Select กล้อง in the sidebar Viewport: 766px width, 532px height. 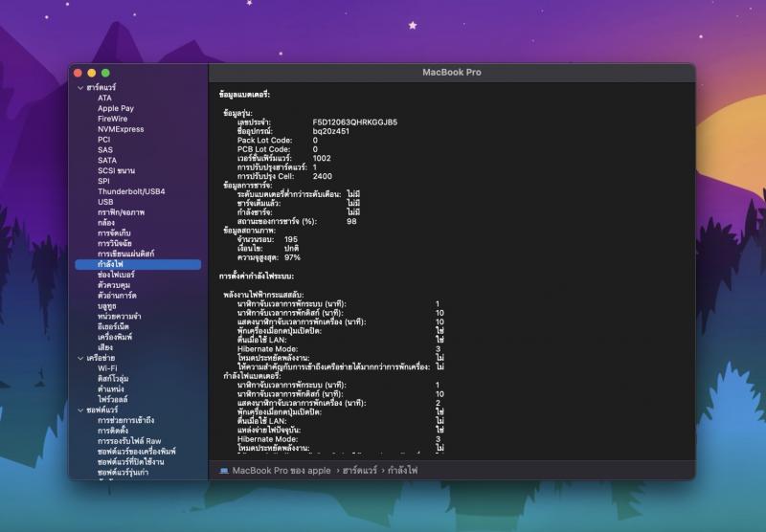106,223
